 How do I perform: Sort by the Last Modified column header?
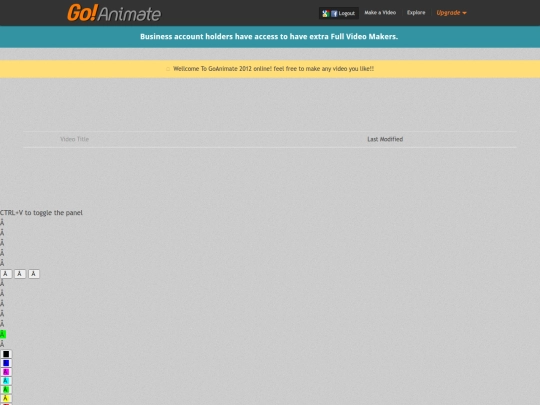coord(385,139)
